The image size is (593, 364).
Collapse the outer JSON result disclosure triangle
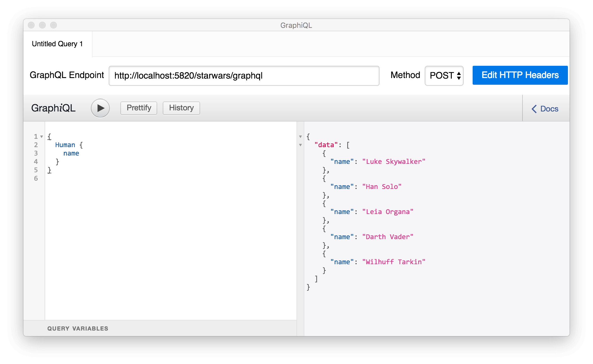(300, 136)
